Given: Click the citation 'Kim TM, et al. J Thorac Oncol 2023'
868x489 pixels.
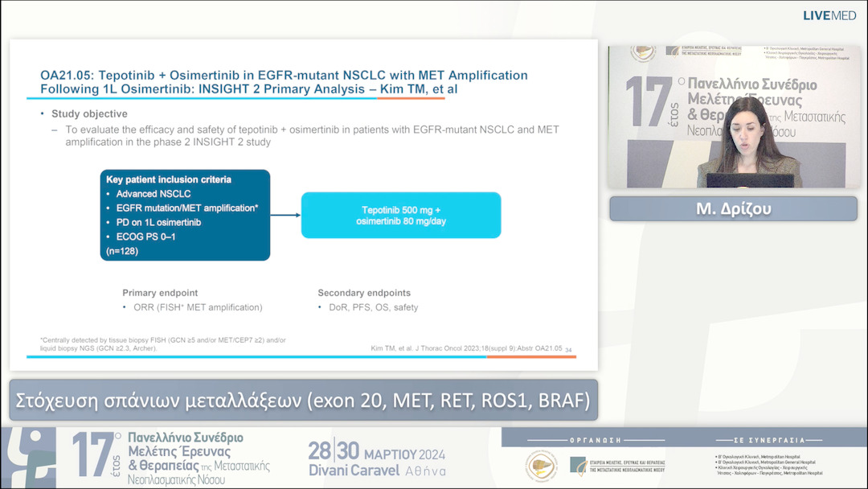Looking at the screenshot, I should pos(466,348).
